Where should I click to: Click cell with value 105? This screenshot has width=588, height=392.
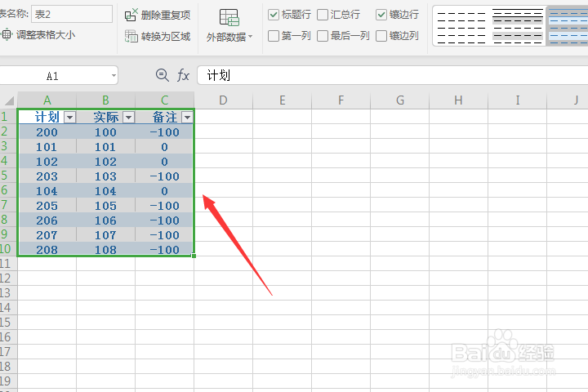click(x=105, y=206)
